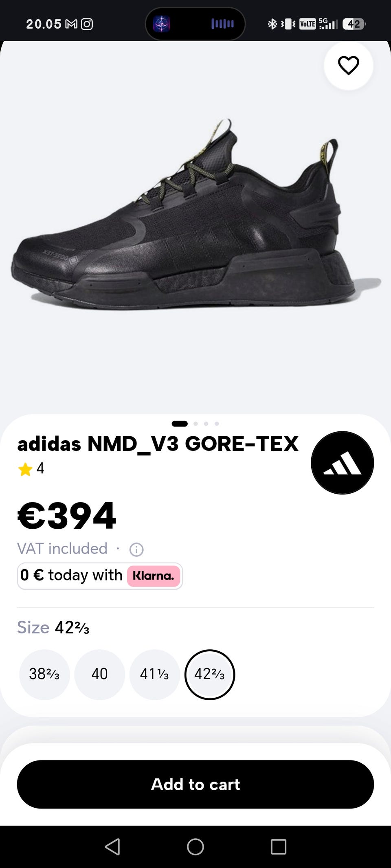This screenshot has width=391, height=868.
Task: Tap Android home circle button
Action: click(195, 847)
